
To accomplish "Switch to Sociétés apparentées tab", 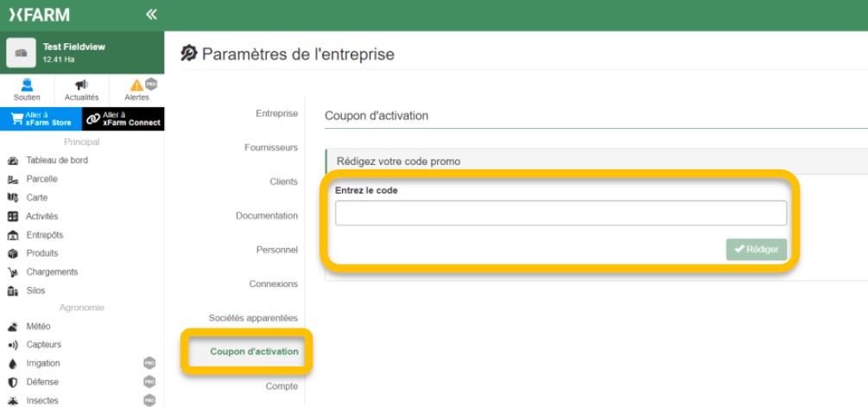I will tap(253, 318).
